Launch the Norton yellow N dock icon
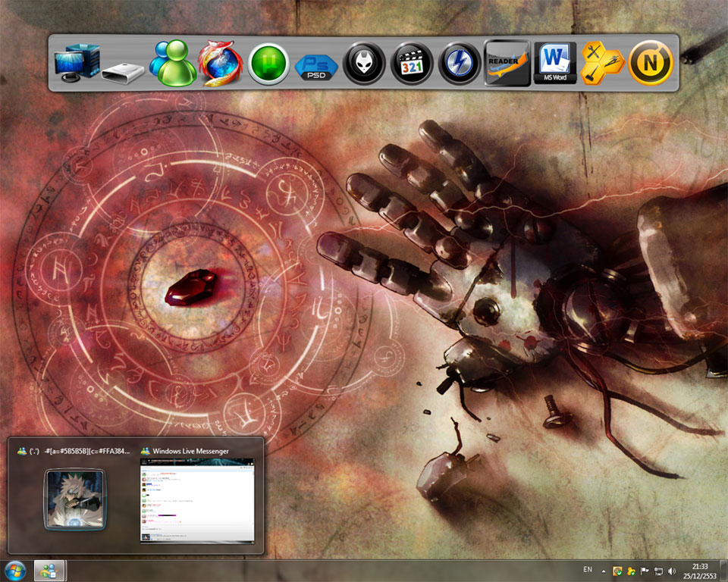Viewport: 728px width, 582px height. pyautogui.click(x=651, y=63)
